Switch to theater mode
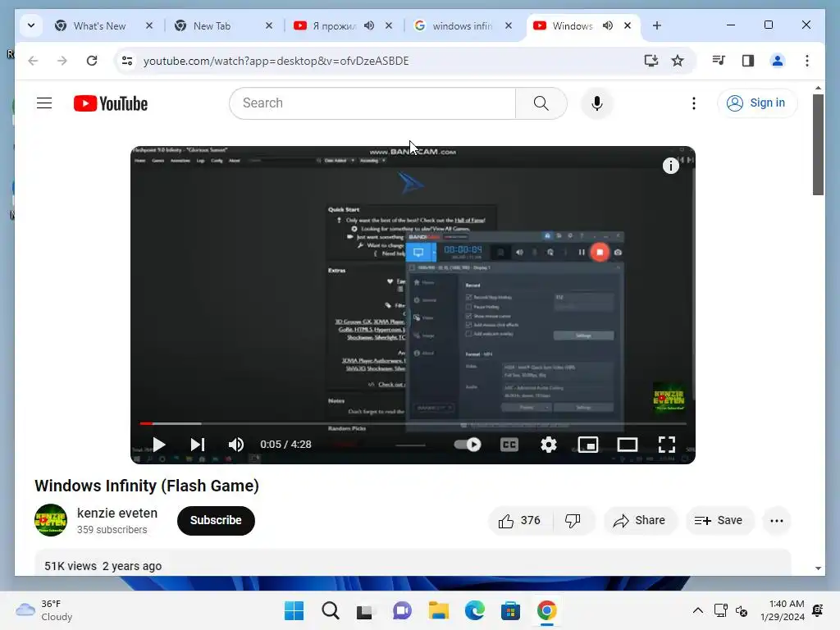This screenshot has height=630, width=840. (628, 444)
